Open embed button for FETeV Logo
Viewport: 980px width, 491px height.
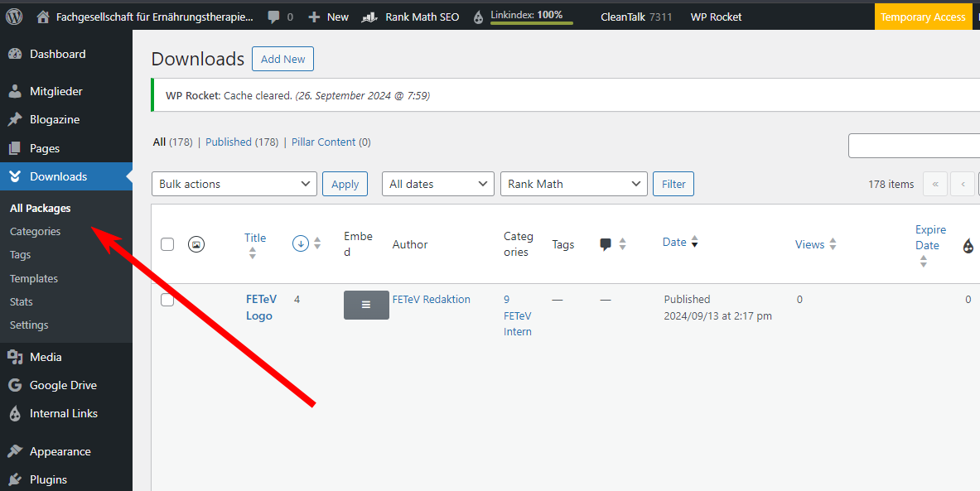(366, 305)
